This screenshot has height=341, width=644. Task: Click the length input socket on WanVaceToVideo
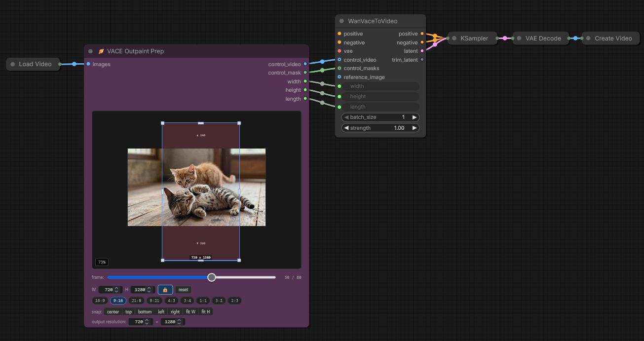(x=339, y=107)
